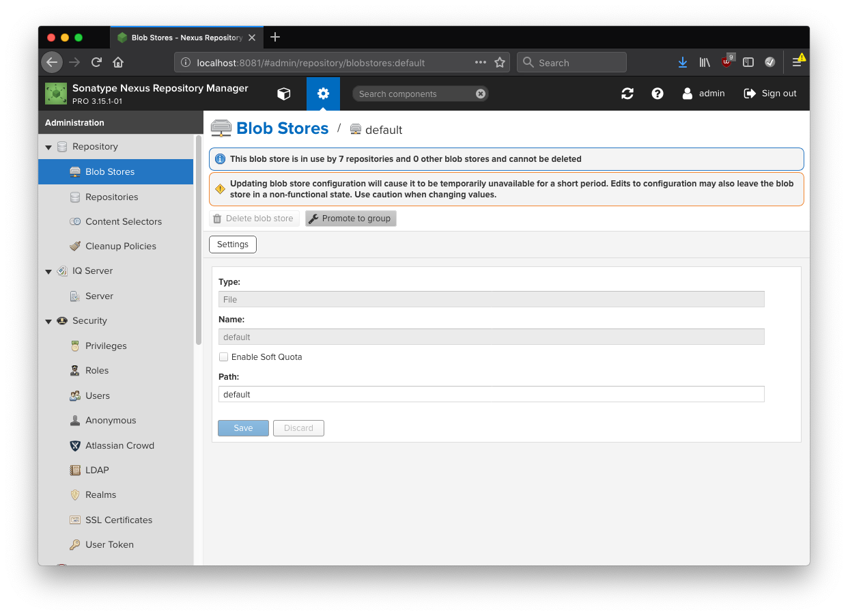Discard the blob store changes
Viewport: 848px width, 616px height.
[298, 428]
